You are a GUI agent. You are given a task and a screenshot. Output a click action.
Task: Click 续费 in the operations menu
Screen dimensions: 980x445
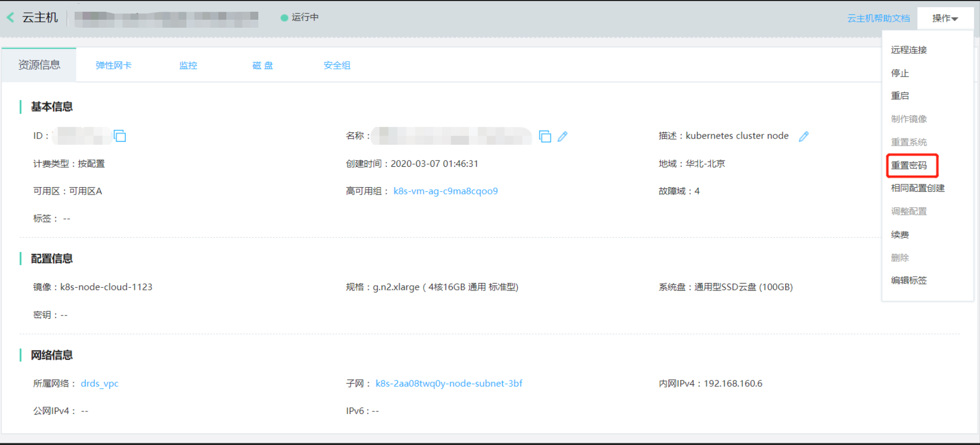point(900,234)
